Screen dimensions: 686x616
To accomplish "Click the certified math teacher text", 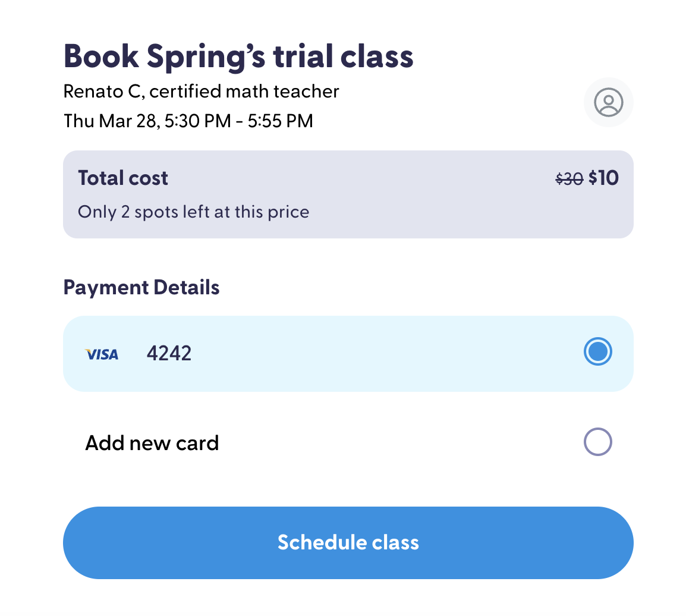I will tap(244, 92).
